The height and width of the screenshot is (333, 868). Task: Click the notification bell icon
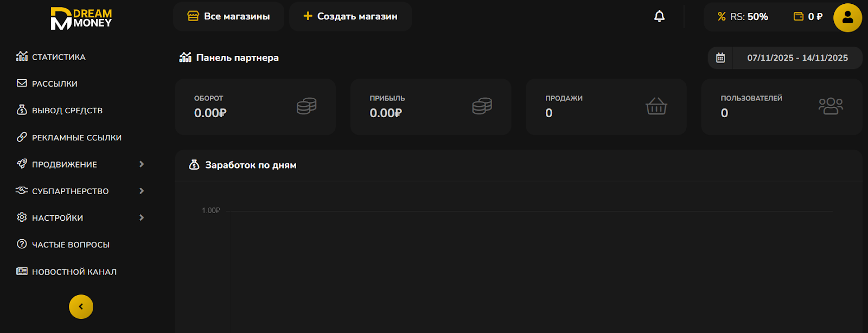pos(659,17)
